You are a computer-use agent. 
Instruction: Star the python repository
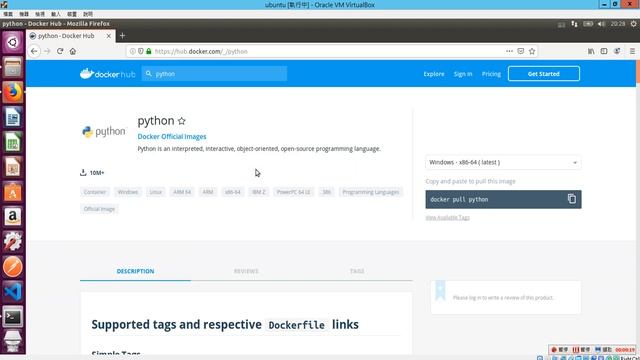coord(182,121)
